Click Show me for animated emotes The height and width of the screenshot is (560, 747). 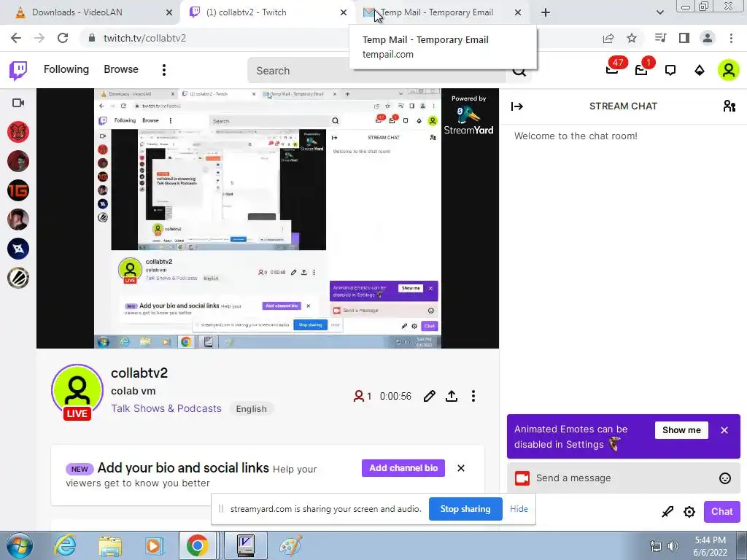pyautogui.click(x=682, y=430)
